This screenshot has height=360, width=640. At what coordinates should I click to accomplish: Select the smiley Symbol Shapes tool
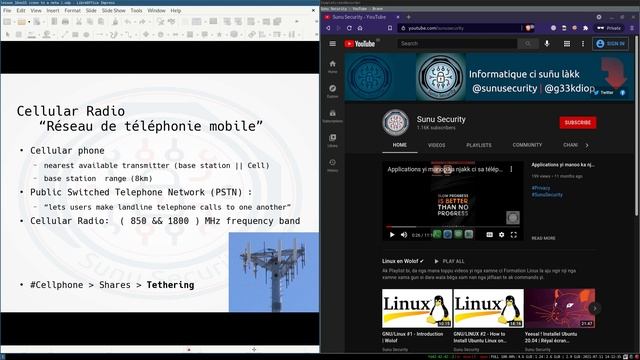(x=160, y=35)
